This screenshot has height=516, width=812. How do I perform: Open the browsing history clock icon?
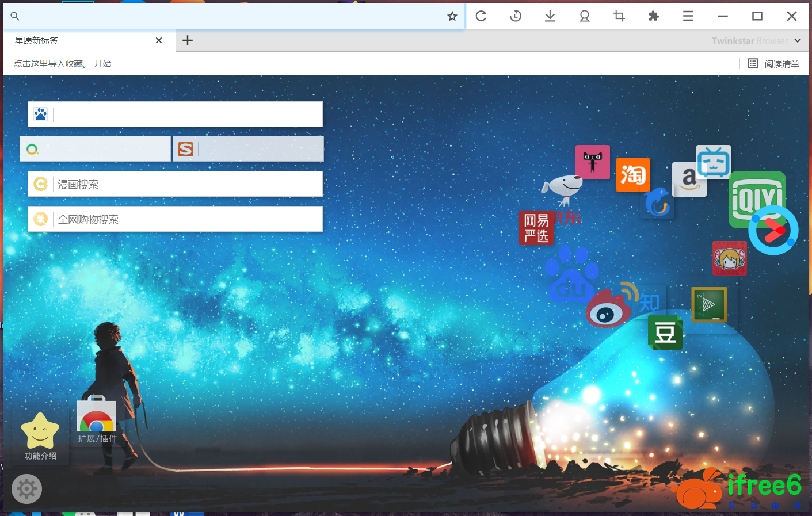coord(516,16)
